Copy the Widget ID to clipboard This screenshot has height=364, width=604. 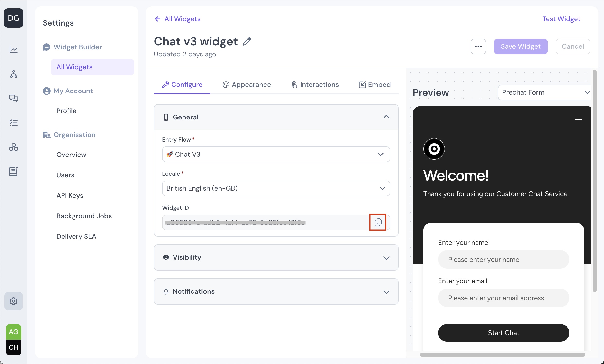378,222
